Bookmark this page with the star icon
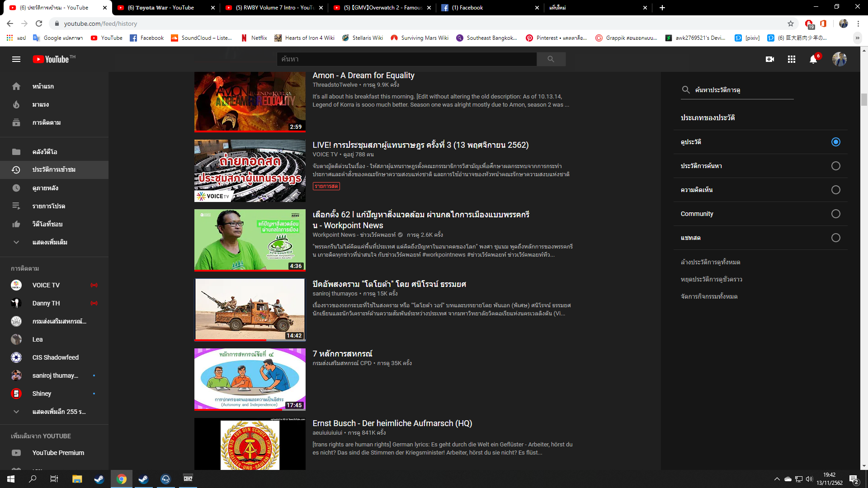Viewport: 868px width, 488px height. pos(791,23)
